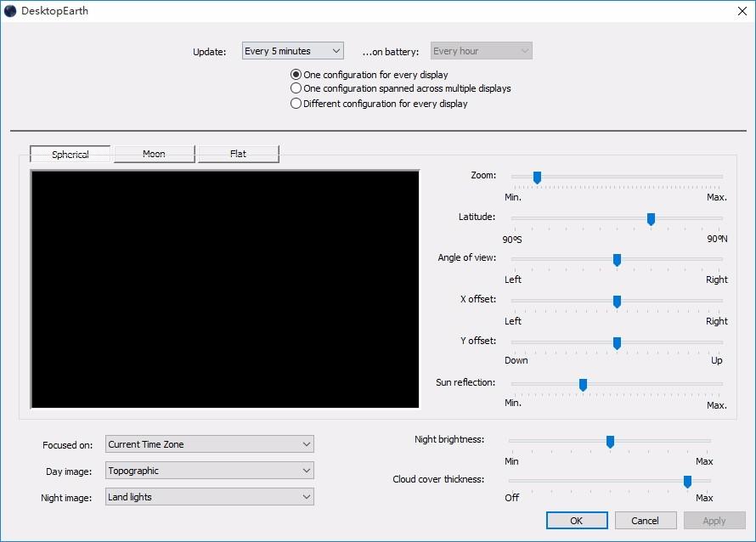
Task: Click the DesktopEarth globe icon in title bar
Action: [x=10, y=10]
